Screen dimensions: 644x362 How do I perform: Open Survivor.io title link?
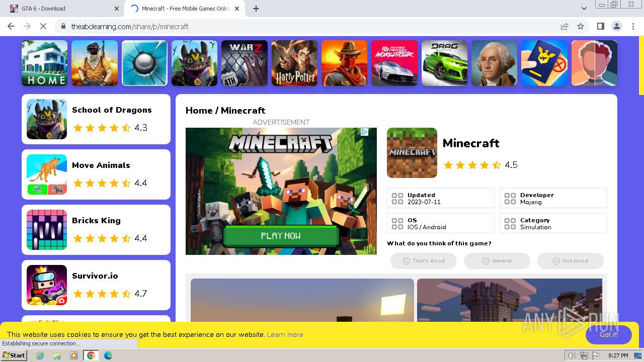point(95,276)
